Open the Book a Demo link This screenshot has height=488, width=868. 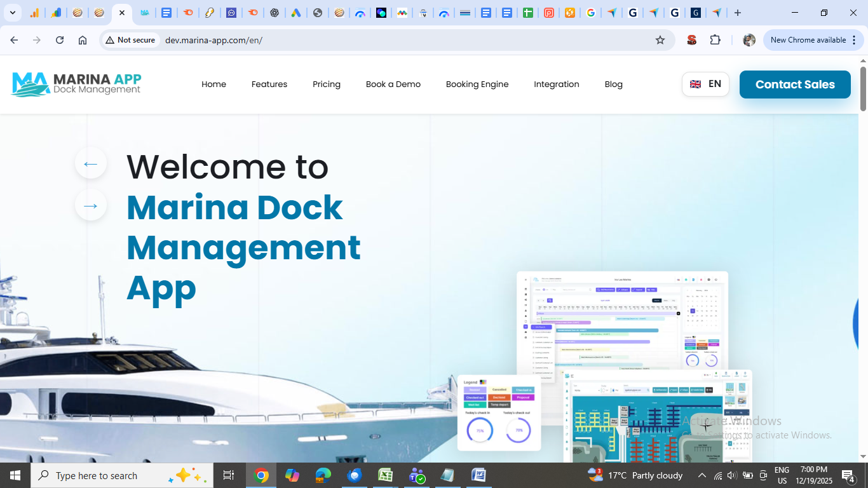tap(393, 84)
